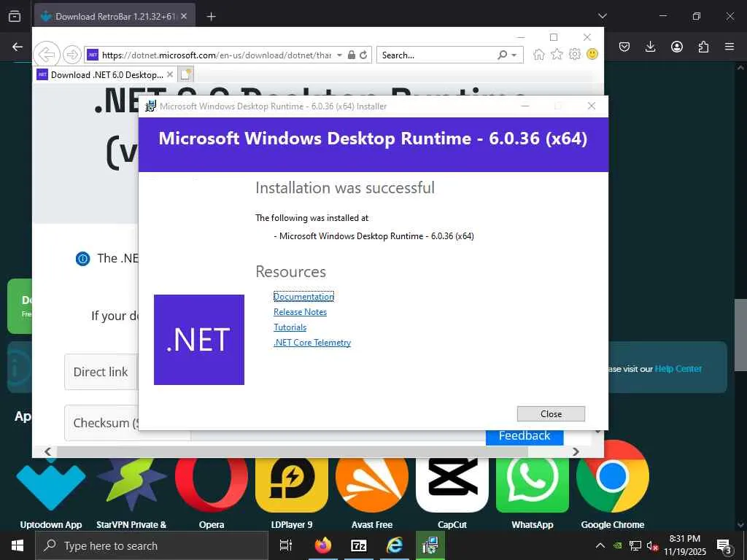
Task: Switch to 7-Zip in the taskbar
Action: pyautogui.click(x=358, y=545)
